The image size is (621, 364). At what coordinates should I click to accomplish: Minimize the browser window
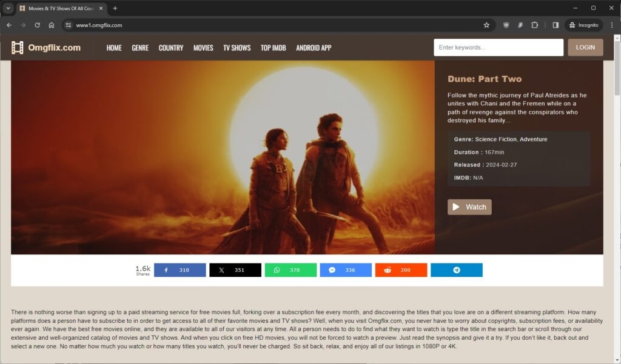[575, 8]
